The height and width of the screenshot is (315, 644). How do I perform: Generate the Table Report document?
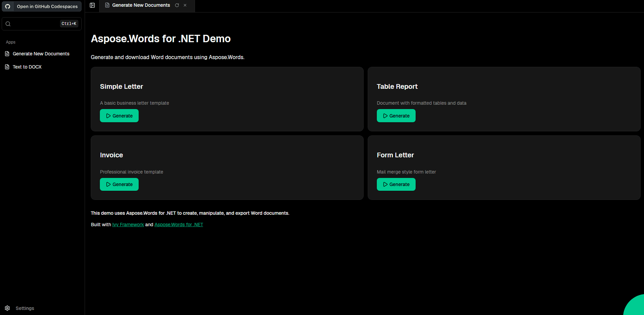pyautogui.click(x=396, y=116)
